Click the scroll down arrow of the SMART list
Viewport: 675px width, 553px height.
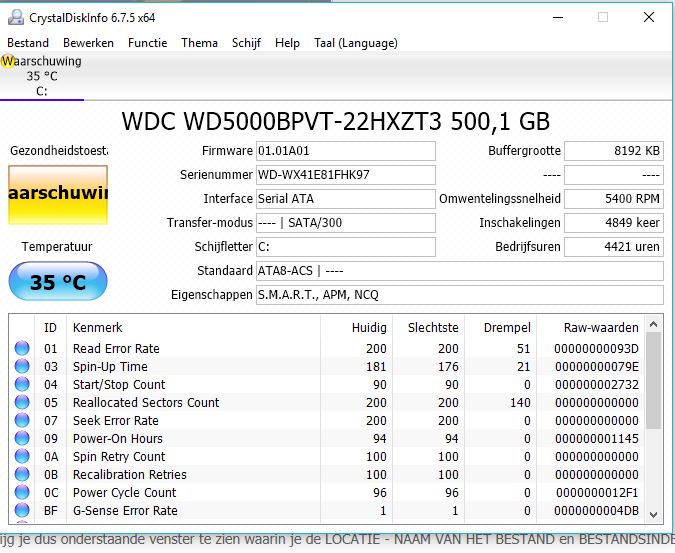(x=653, y=515)
